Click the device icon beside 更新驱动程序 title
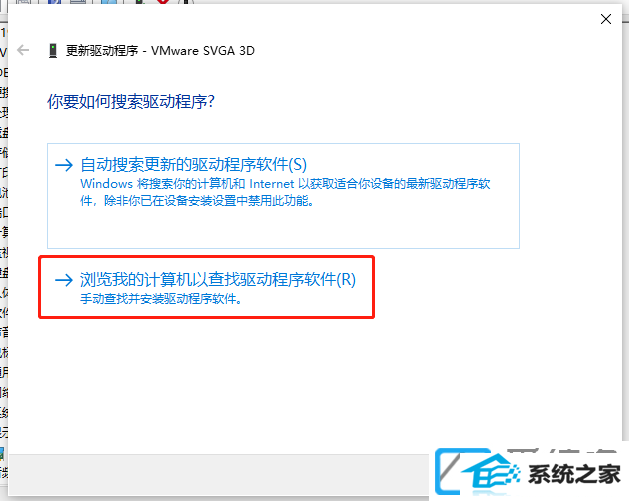Image resolution: width=629 pixels, height=501 pixels. point(53,51)
